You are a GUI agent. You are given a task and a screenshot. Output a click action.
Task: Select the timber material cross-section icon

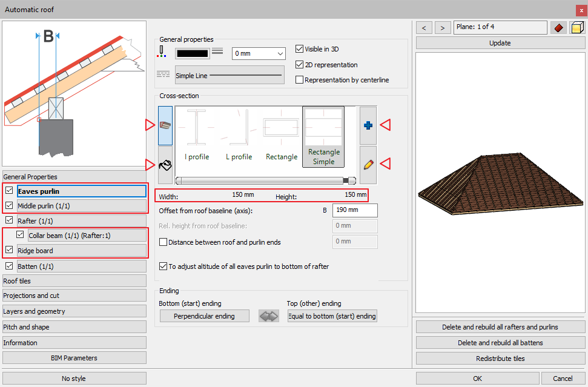[165, 125]
